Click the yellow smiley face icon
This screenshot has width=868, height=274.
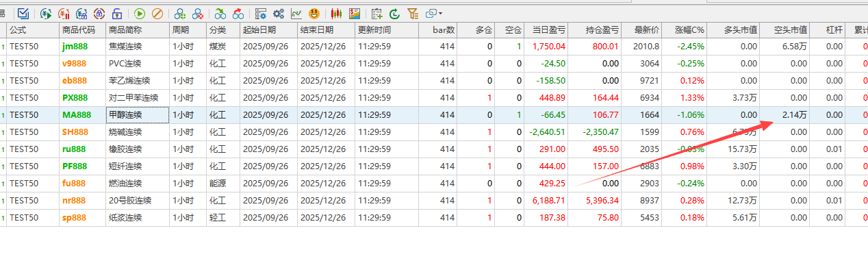coord(314,13)
